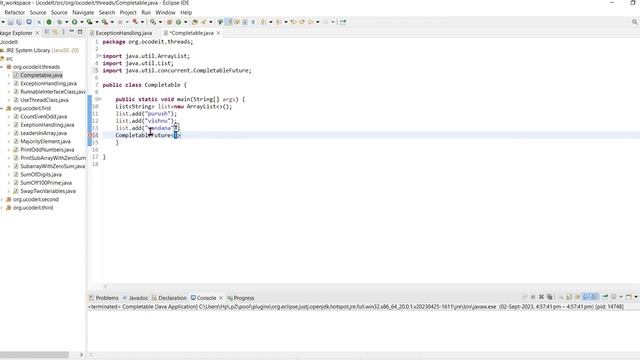640x360 pixels.
Task: Minimize the Package Explorer panel
Action: pyautogui.click(x=71, y=31)
